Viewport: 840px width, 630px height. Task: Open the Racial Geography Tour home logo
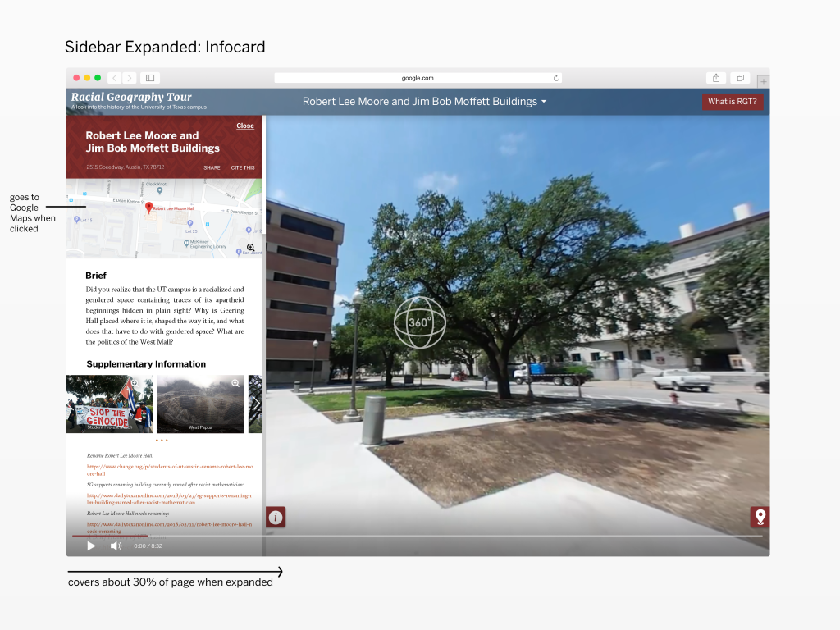click(138, 100)
